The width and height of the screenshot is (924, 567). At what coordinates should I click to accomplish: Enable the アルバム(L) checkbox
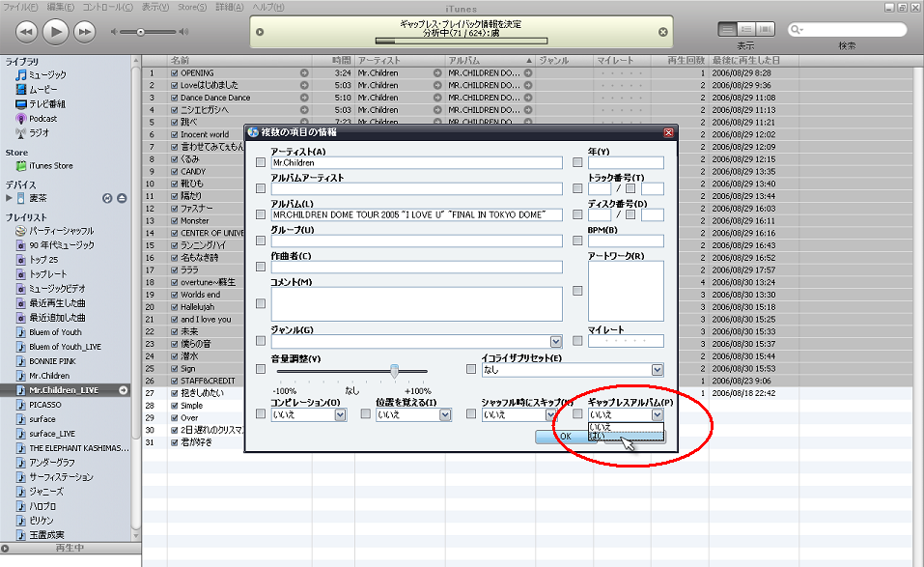[x=261, y=214]
